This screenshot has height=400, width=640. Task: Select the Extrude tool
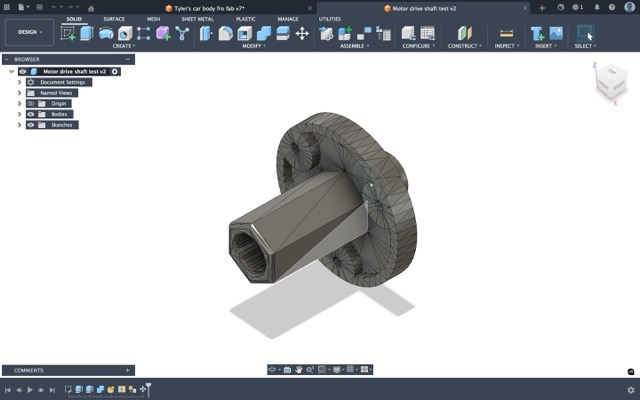click(x=87, y=33)
